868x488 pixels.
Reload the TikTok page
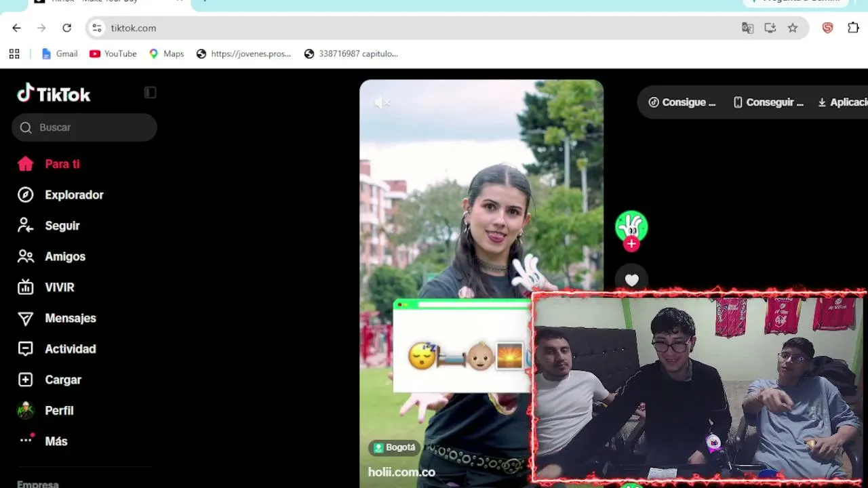pos(66,28)
